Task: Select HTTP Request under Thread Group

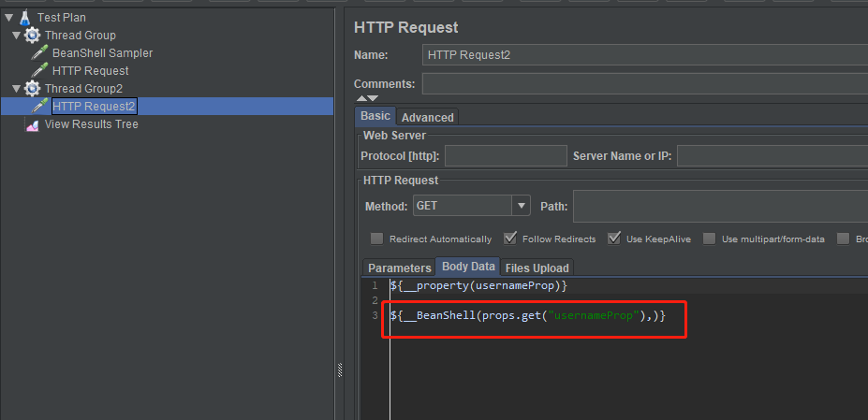Action: [x=90, y=71]
